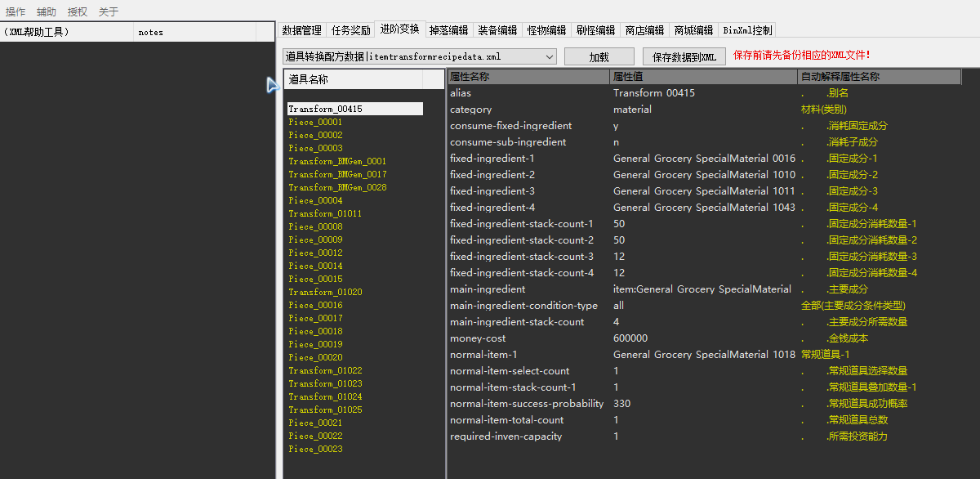Open the itemtransformrecipedata.xml dropdown
This screenshot has width=980, height=479.
click(x=420, y=56)
